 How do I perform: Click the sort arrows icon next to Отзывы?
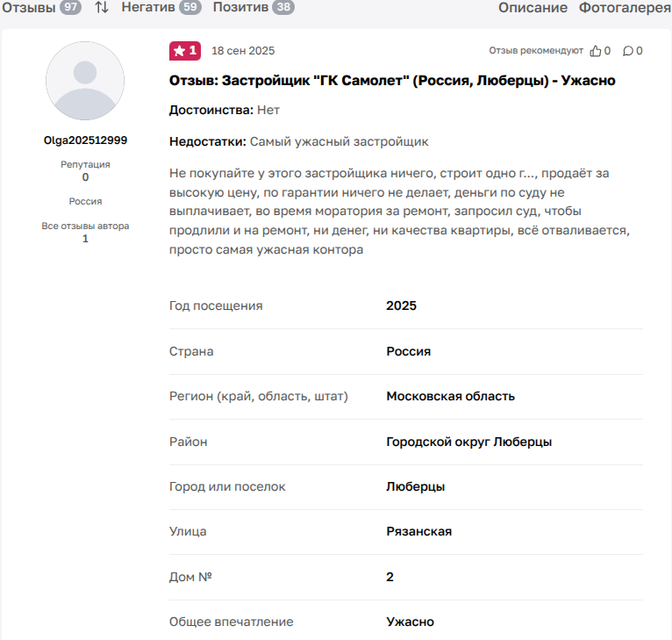(102, 7)
